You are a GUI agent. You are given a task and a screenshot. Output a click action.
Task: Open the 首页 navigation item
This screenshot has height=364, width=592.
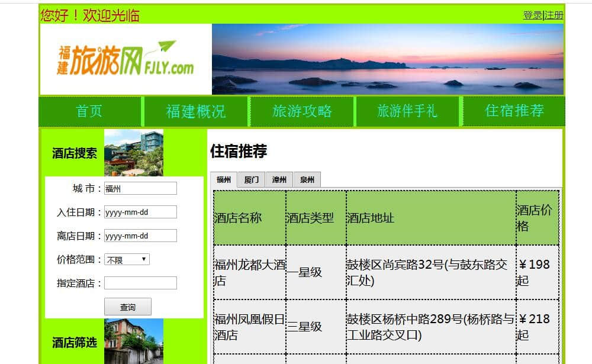[x=90, y=111]
